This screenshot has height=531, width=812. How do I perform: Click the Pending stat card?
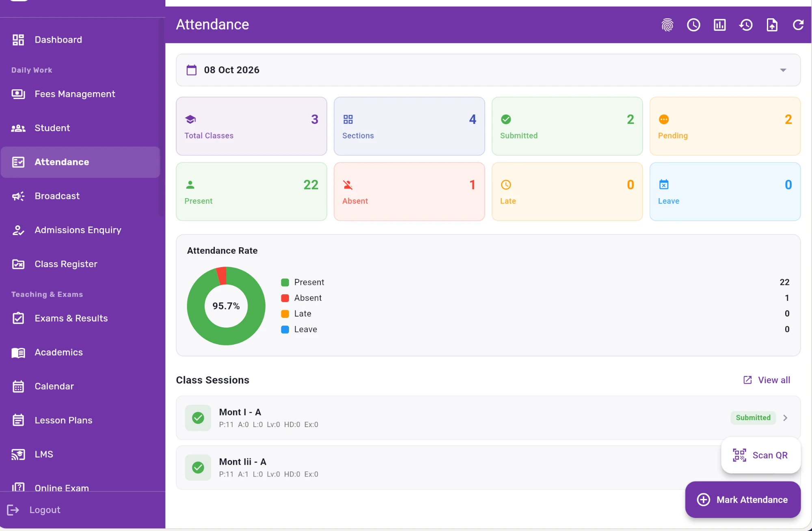[725, 126]
